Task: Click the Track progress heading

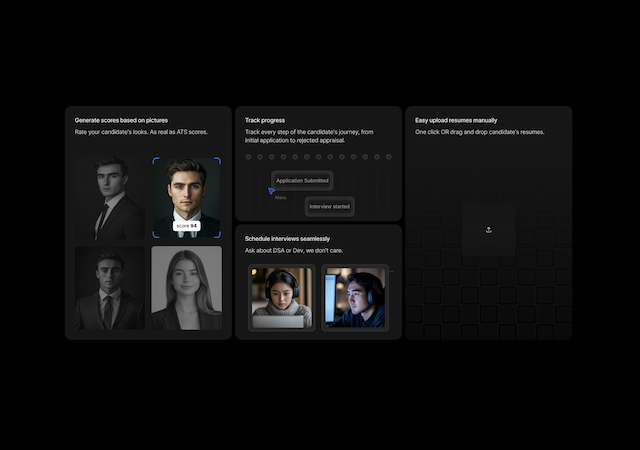Action: pyautogui.click(x=265, y=120)
